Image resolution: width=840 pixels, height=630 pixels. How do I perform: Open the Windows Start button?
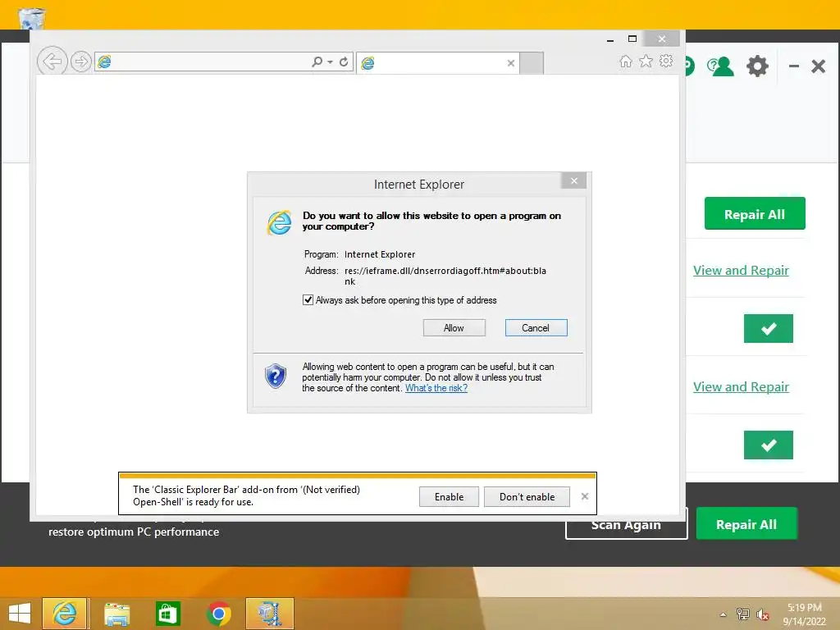pos(20,614)
